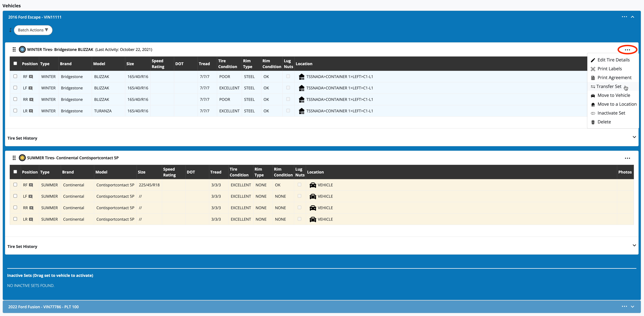Open the Batch Actions dropdown
Screen dimensions: 644x316
coord(33,30)
